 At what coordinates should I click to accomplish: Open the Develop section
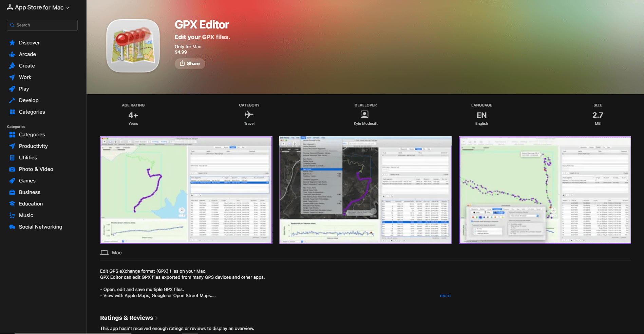(x=29, y=100)
